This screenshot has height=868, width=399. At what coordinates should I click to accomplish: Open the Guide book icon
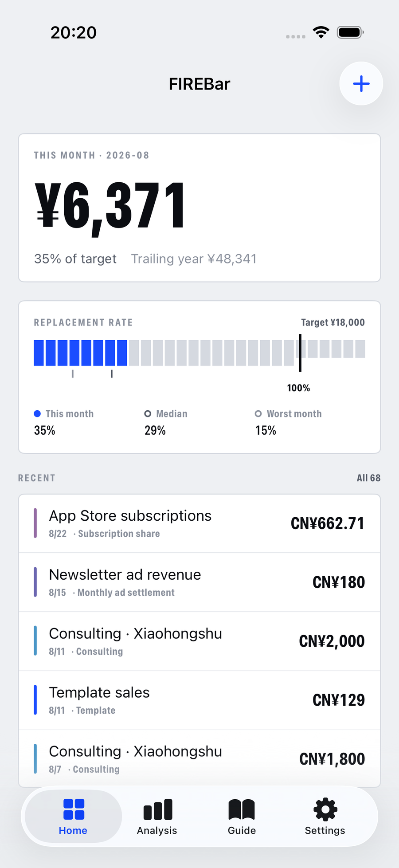coord(242,809)
